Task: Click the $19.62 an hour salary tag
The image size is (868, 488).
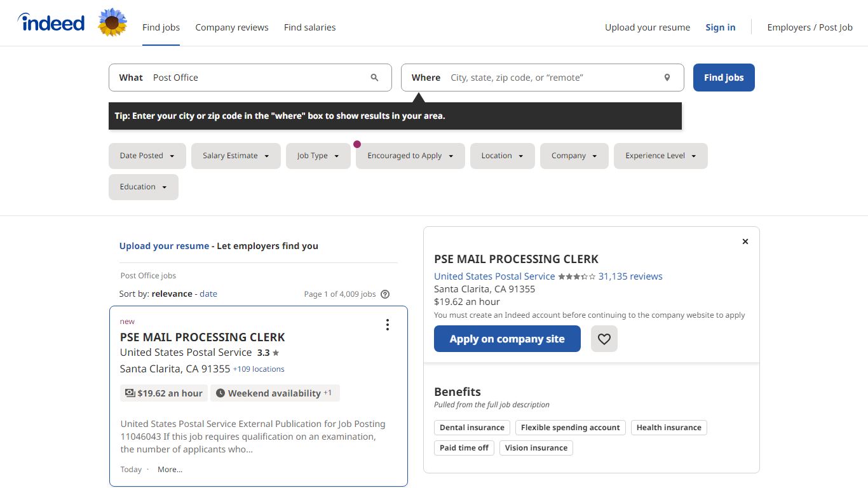Action: click(x=164, y=393)
